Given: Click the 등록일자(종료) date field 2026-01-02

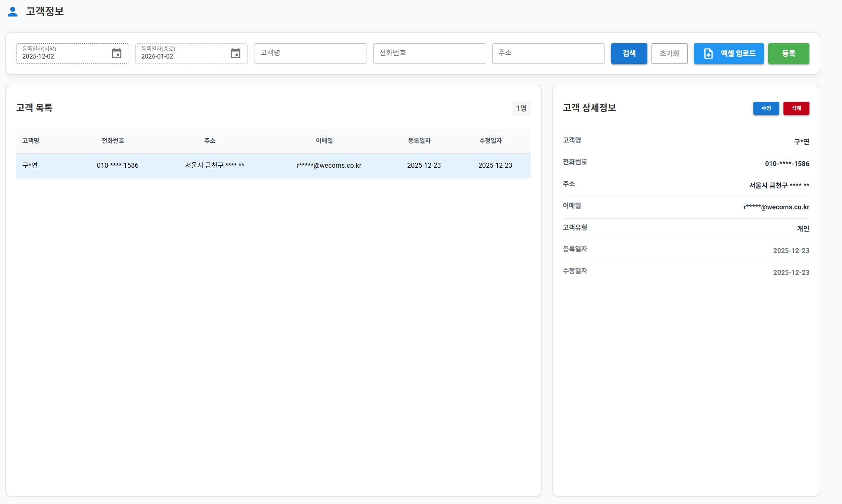Looking at the screenshot, I should (x=181, y=54).
